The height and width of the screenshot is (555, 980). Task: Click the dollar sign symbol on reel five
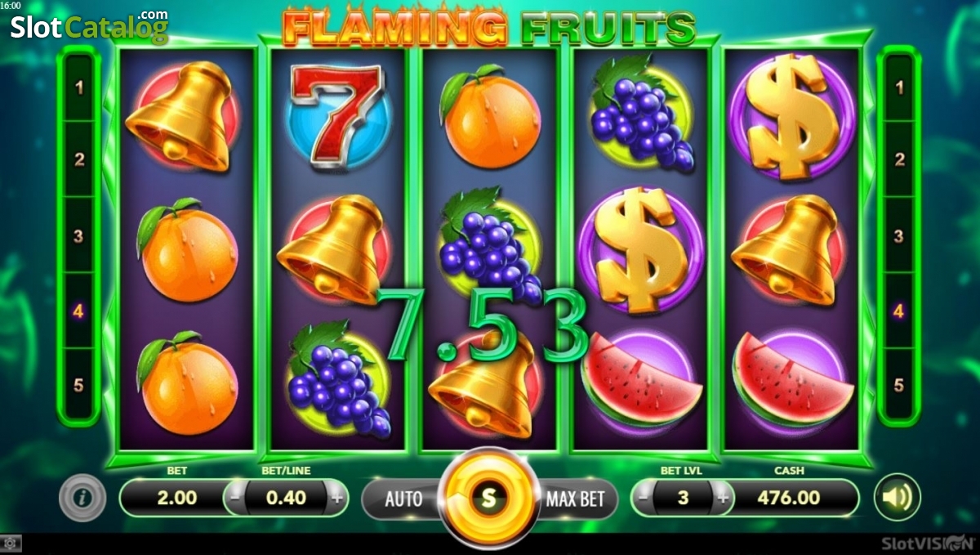coord(792,116)
